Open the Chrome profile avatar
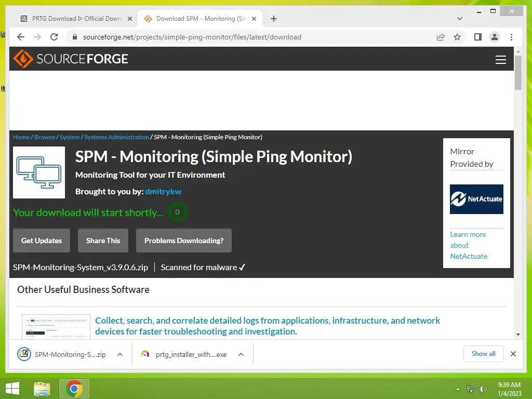Viewport: 532px width, 399px height. 495,37
